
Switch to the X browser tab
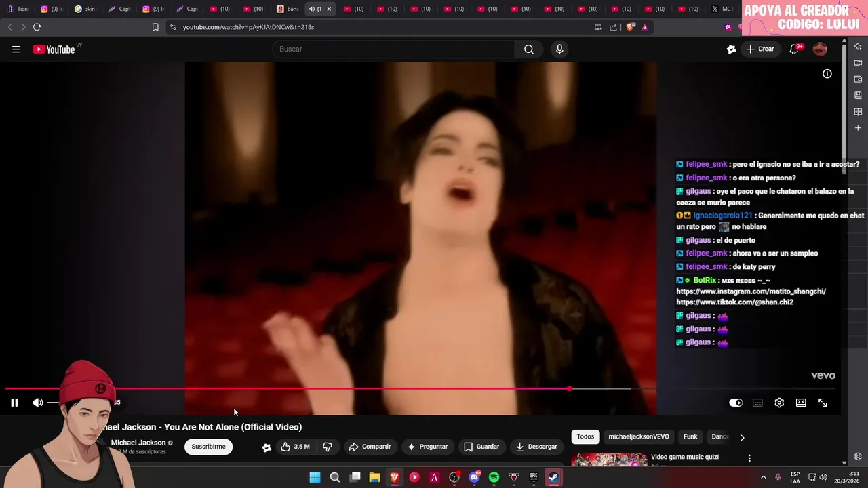722,9
